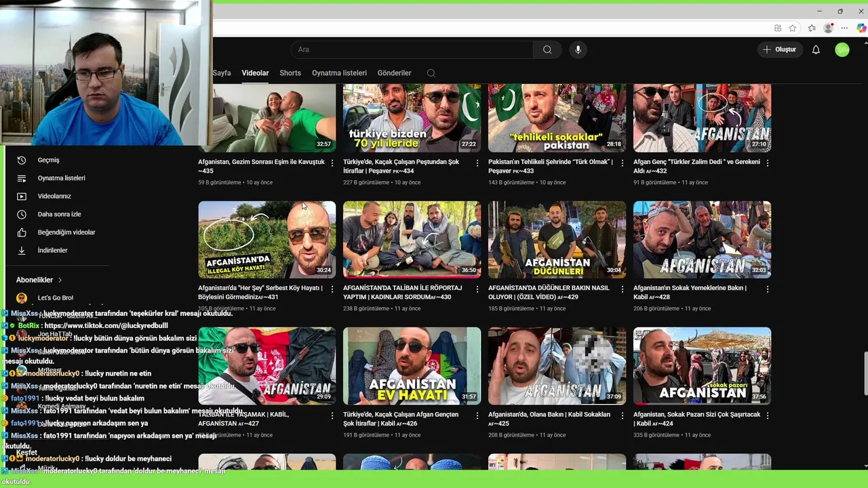Open options menu for Sokak Pazarı Sizi video

[767, 415]
